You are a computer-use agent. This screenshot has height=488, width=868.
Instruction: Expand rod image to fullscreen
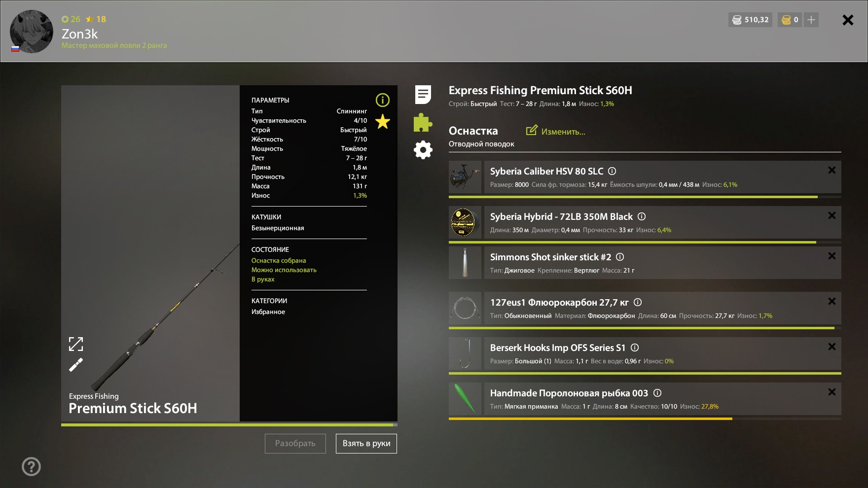pos(76,344)
